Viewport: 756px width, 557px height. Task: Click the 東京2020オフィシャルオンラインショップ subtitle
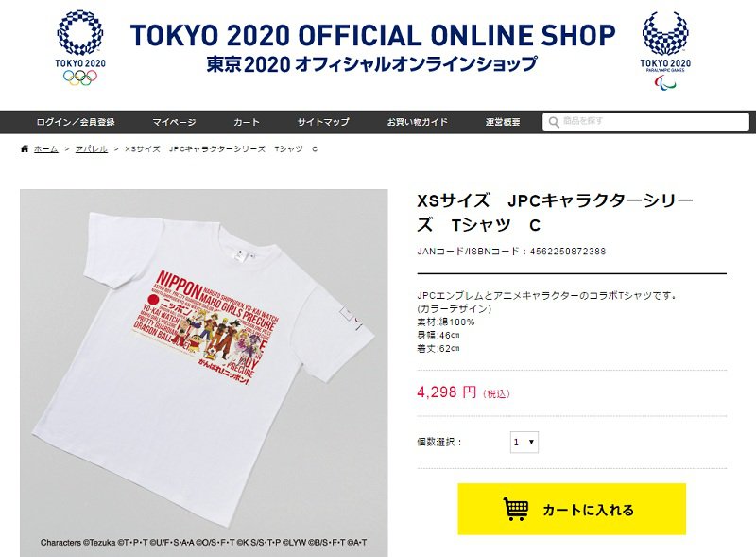tap(372, 64)
